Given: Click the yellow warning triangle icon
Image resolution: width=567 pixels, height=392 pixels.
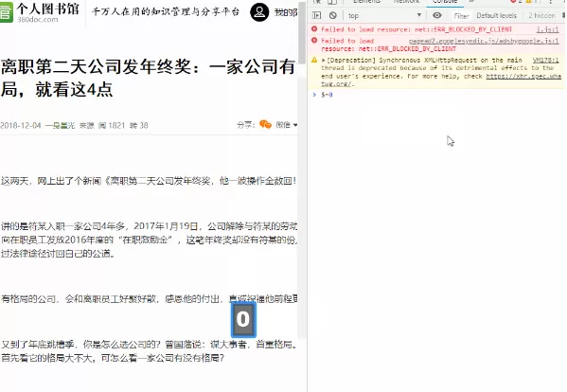Looking at the screenshot, I should 314,60.
